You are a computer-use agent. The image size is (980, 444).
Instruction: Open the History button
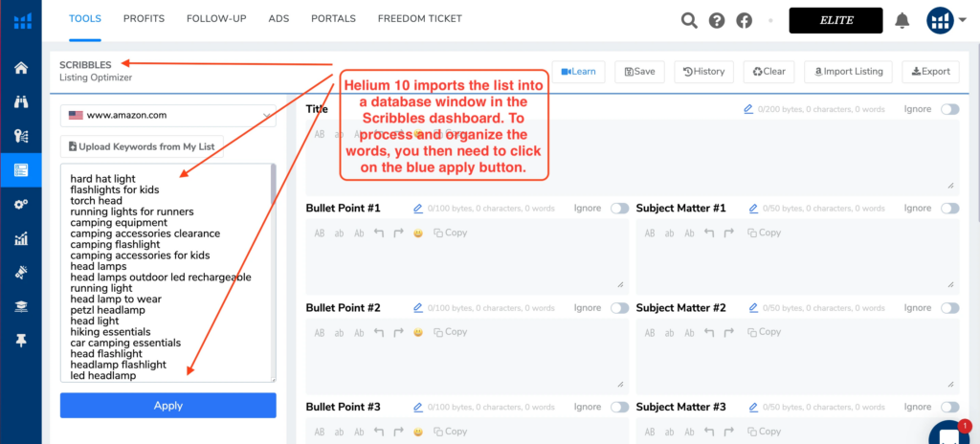[703, 72]
